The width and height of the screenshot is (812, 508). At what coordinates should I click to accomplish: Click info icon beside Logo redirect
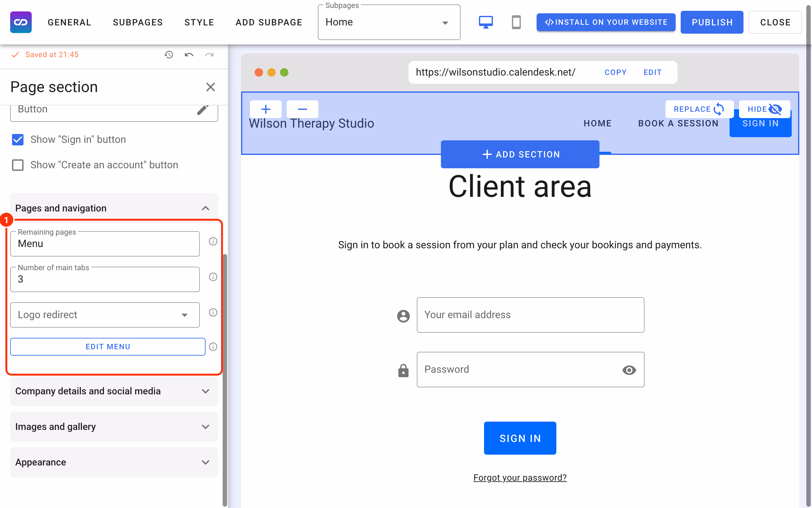tap(213, 312)
